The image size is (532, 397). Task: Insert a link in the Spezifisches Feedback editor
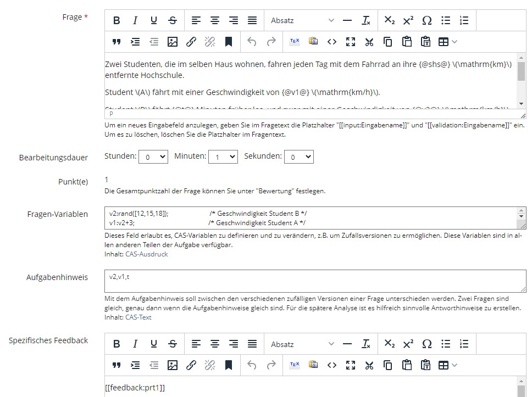pos(191,365)
